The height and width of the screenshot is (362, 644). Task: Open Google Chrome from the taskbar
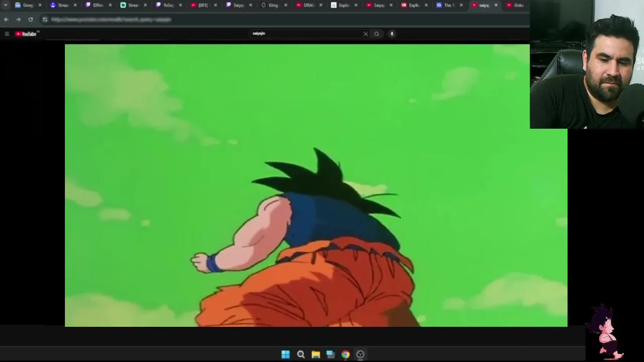(345, 354)
